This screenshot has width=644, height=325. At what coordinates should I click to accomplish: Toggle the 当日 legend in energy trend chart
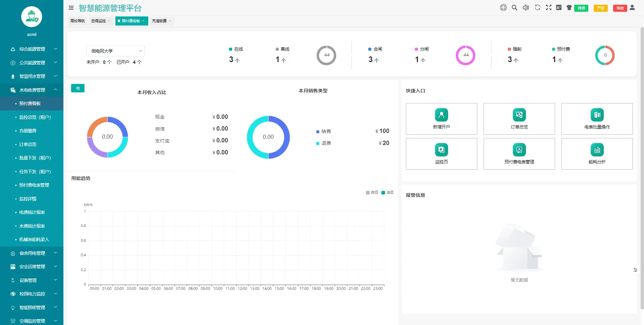[x=387, y=193]
